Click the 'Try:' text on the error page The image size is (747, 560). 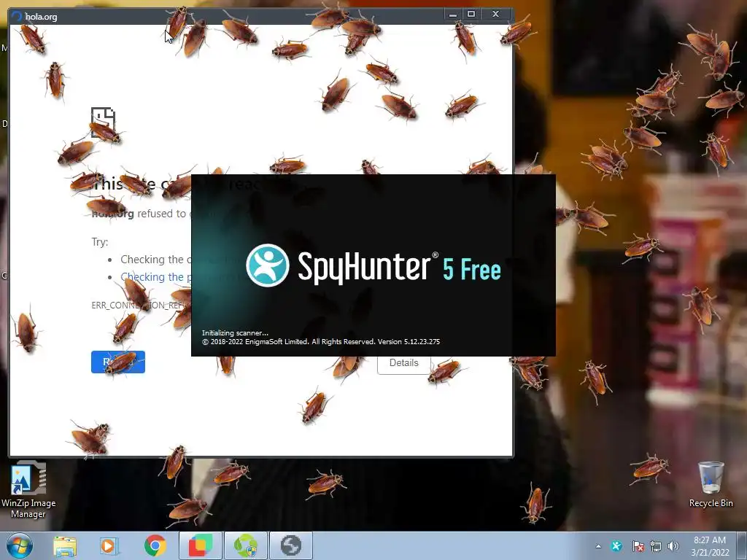coord(99,242)
